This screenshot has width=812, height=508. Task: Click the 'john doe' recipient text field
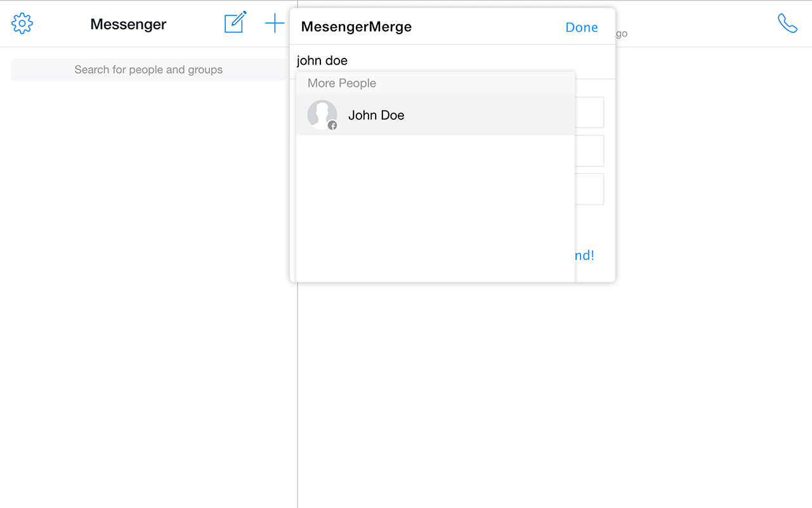tap(452, 61)
